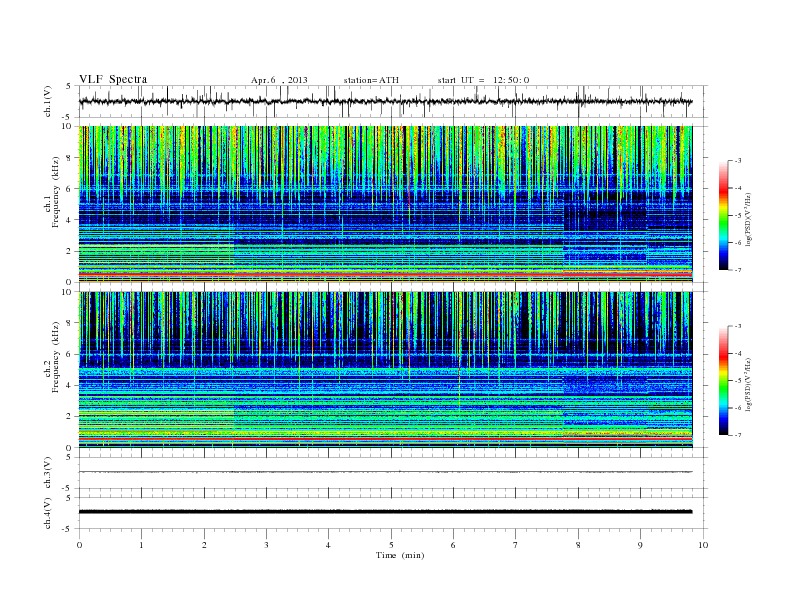Click the ch.2 "Frequency (kHz)" axis label
This screenshot has width=792, height=612.
pyautogui.click(x=56, y=356)
